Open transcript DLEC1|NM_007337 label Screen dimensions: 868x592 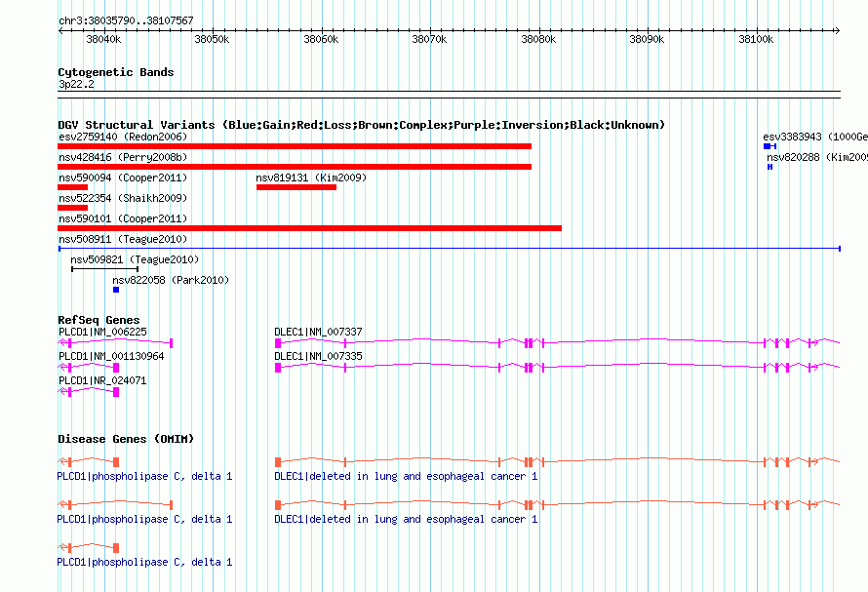tap(318, 332)
